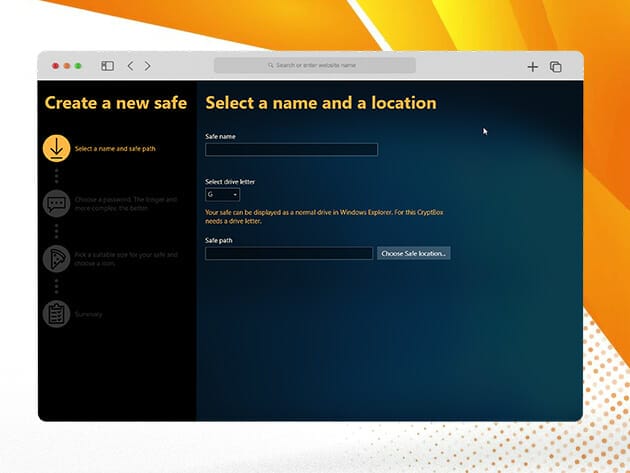Click the Summary clipboard icon

click(56, 313)
